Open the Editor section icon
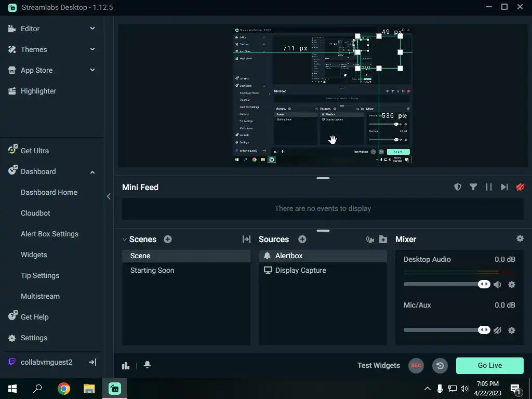Image resolution: width=532 pixels, height=399 pixels. pyautogui.click(x=12, y=29)
